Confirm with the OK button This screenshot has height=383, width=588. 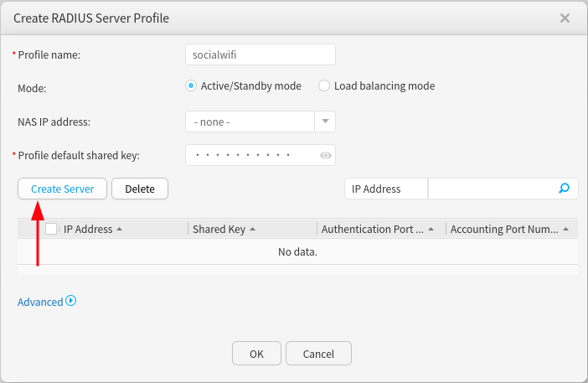tap(256, 354)
